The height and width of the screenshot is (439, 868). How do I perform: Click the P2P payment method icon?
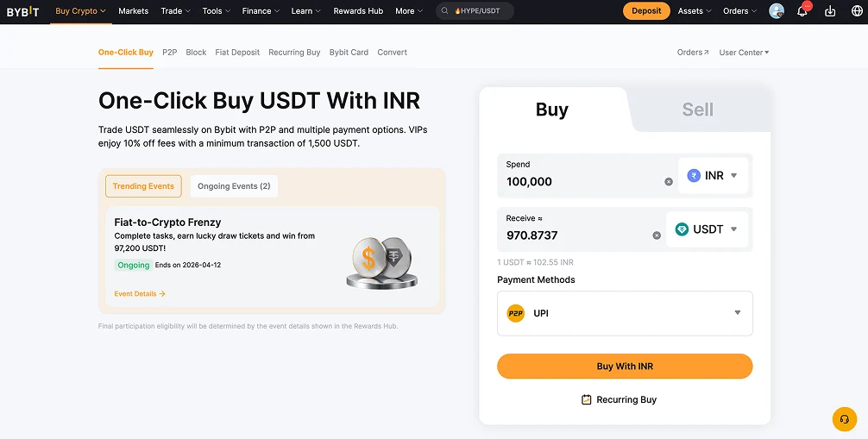click(x=515, y=313)
